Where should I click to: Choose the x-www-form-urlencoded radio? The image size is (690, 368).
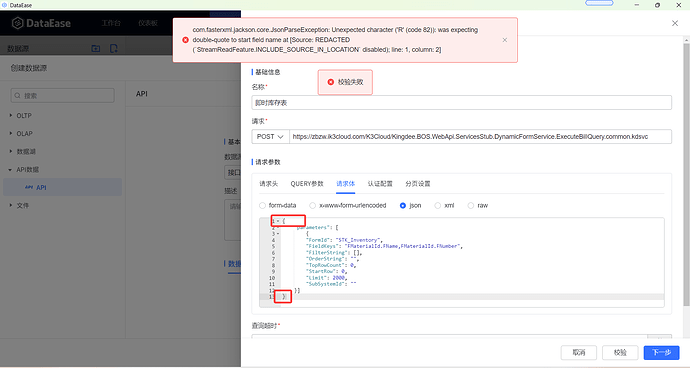(312, 206)
